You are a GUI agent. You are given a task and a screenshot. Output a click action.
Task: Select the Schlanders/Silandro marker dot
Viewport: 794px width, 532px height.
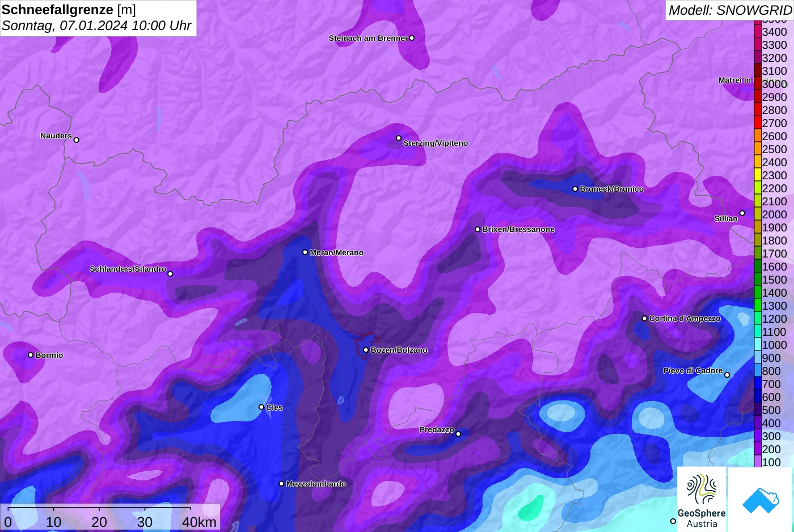click(170, 274)
